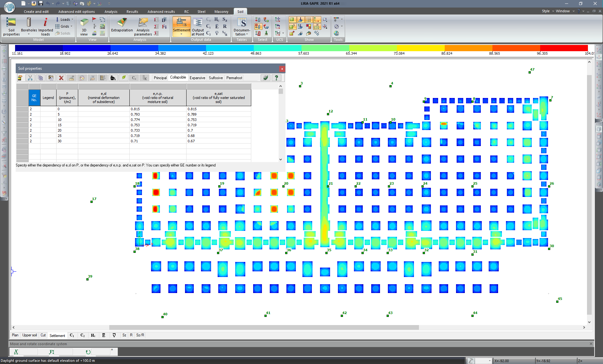Click the Upper soil view button
Screen dimensions: 603x364
[30, 335]
